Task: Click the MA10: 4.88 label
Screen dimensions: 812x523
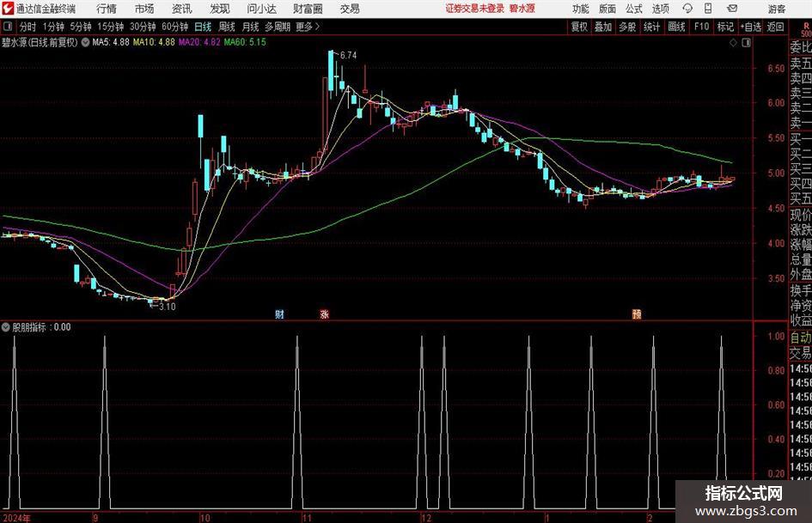Action: [154, 42]
